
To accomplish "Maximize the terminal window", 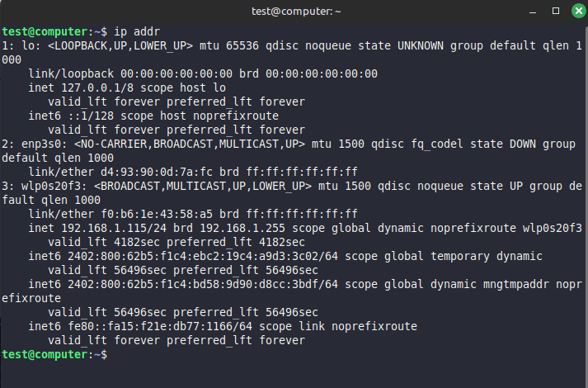I will [x=556, y=11].
